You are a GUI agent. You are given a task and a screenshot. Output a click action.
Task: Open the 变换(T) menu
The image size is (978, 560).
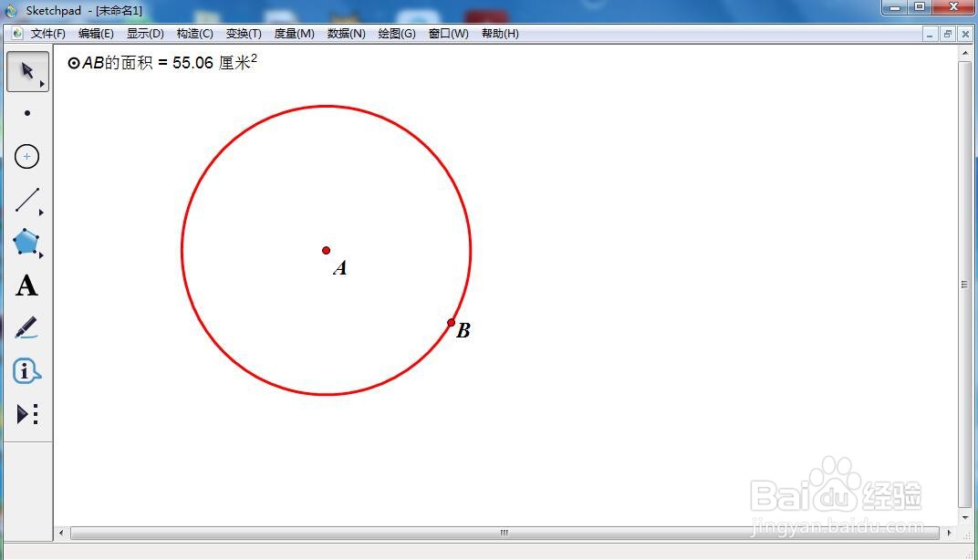[244, 34]
